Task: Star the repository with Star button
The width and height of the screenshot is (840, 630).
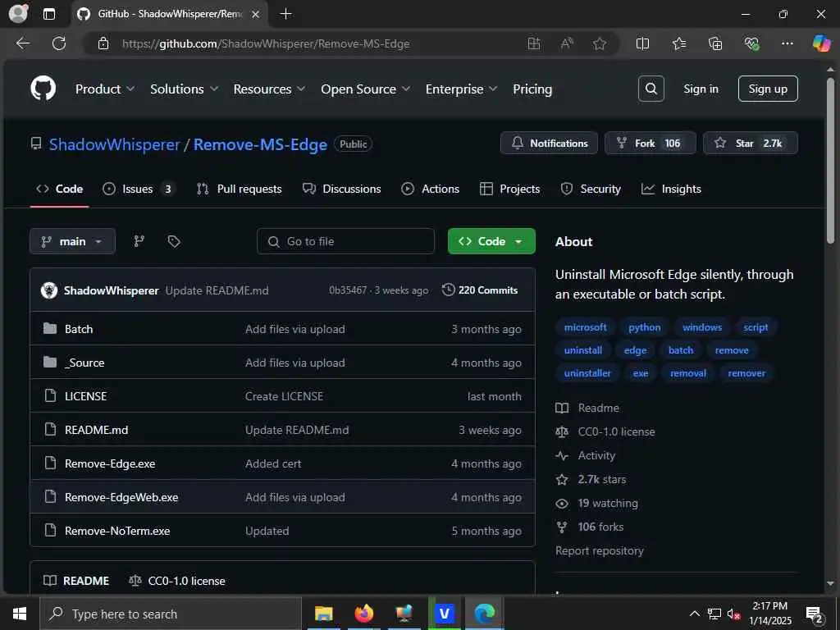Action: click(x=750, y=143)
